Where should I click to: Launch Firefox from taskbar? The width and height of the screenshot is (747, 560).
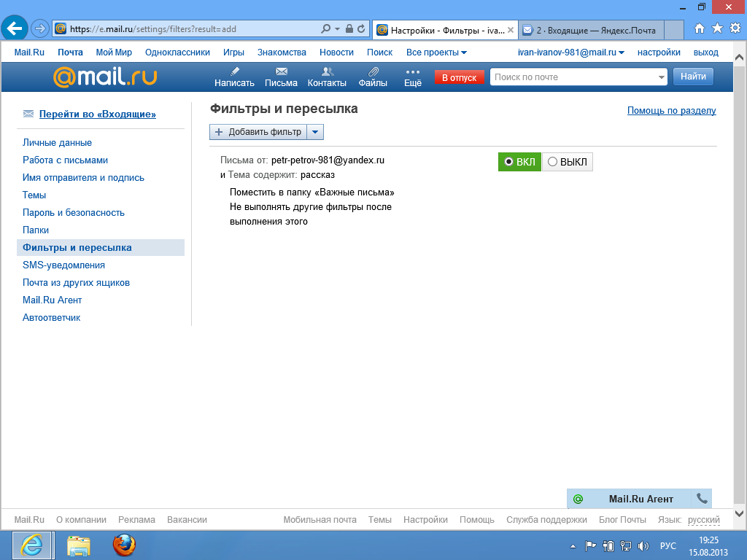[124, 545]
